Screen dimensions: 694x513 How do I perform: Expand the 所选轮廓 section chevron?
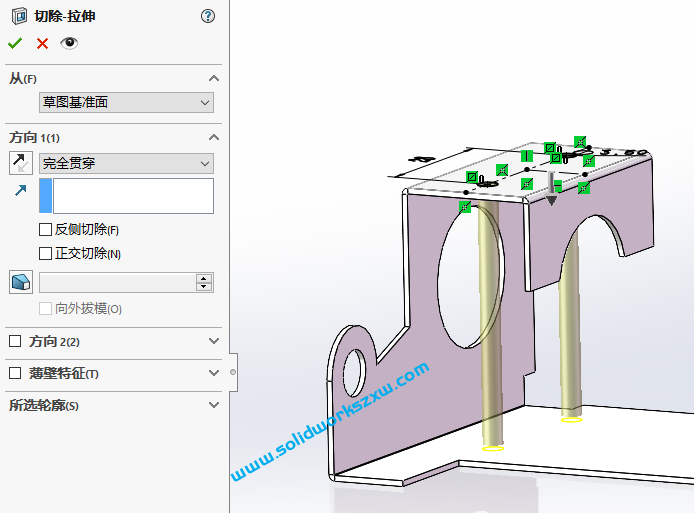click(214, 405)
